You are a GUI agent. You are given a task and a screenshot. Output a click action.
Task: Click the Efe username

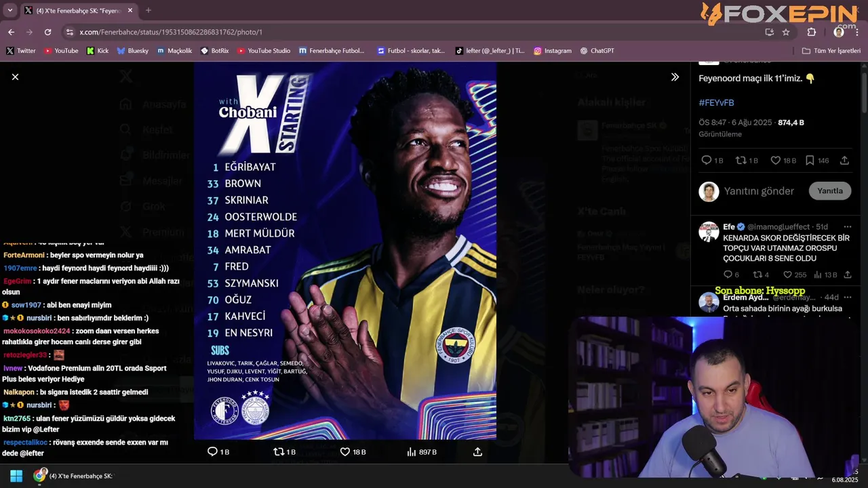(x=729, y=226)
